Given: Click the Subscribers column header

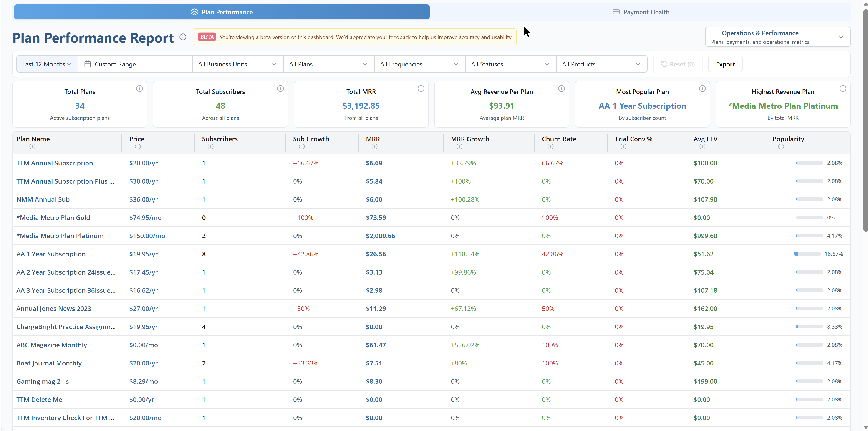Looking at the screenshot, I should (220, 139).
